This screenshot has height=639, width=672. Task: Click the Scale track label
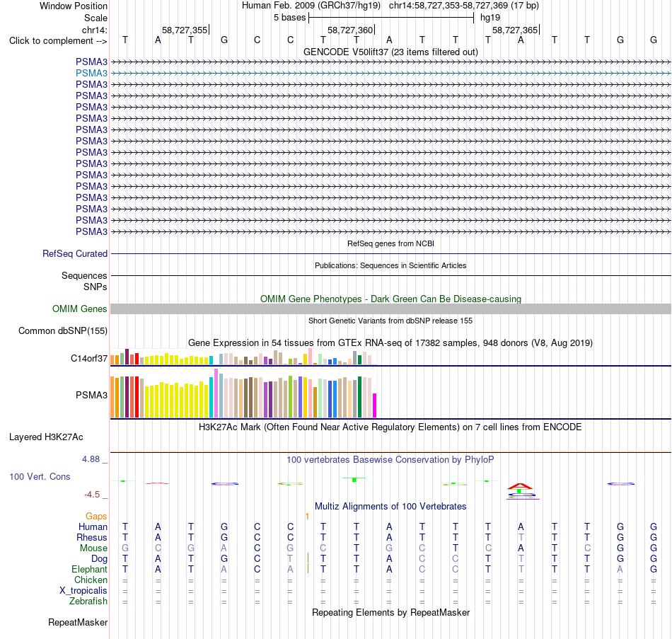tap(95, 18)
